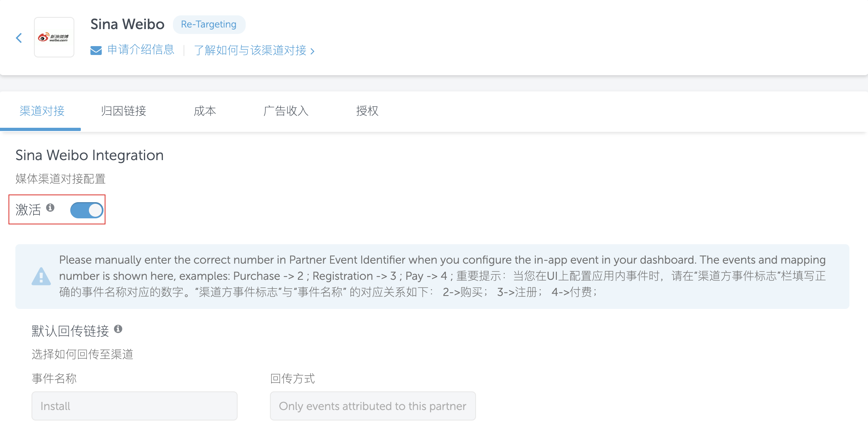Click the Sina Weibo title text
The width and height of the screenshot is (868, 448).
pyautogui.click(x=127, y=24)
